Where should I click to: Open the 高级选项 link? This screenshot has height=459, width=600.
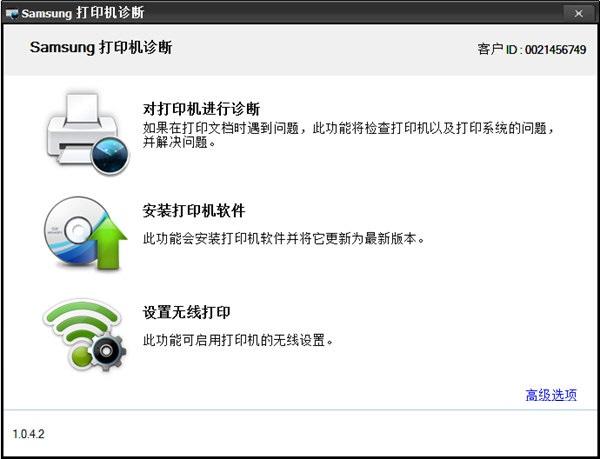click(x=551, y=395)
